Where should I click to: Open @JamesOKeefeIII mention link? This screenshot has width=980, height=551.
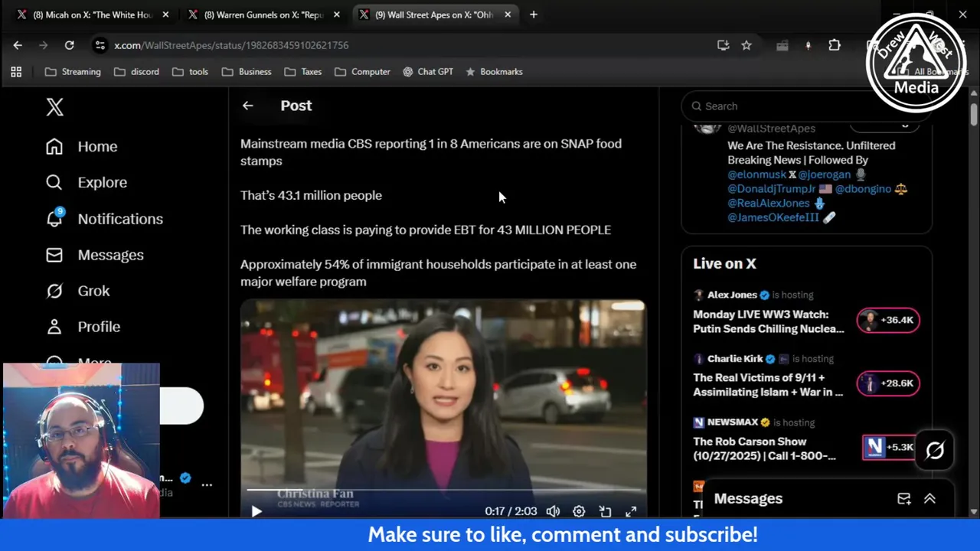pos(773,218)
